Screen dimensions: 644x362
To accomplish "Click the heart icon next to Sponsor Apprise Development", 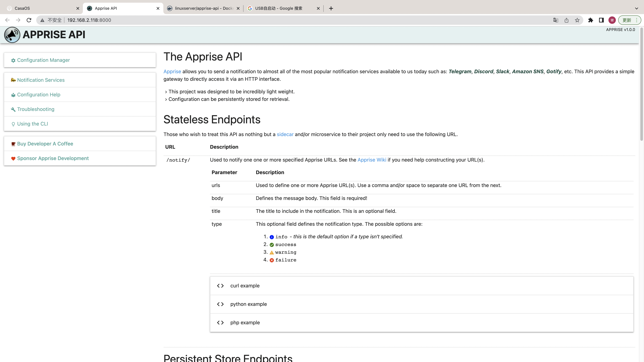I will click(x=13, y=158).
